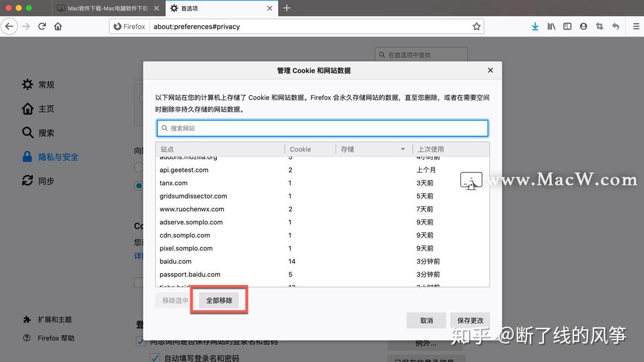The image size is (644, 362).
Task: Open the library icon in the toolbar
Action: pos(551,26)
